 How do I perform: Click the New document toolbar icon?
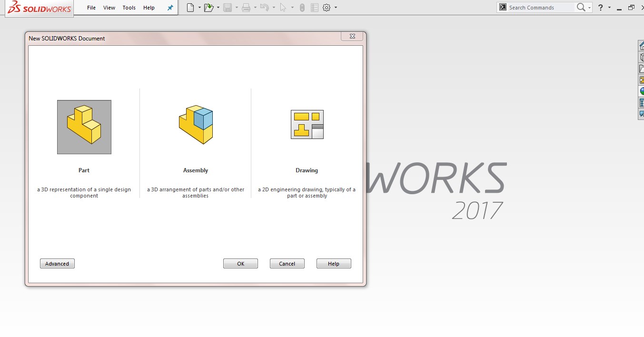coord(190,8)
